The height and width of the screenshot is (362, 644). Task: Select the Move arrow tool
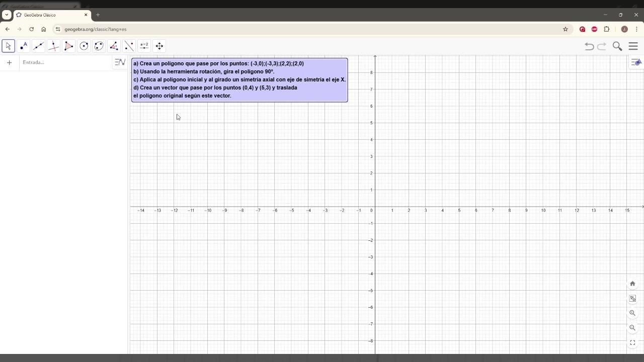coord(9,46)
